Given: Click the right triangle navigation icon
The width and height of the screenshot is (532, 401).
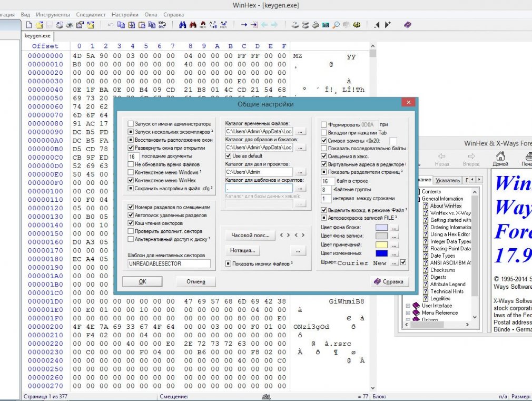Looking at the screenshot, I should pos(388,25).
